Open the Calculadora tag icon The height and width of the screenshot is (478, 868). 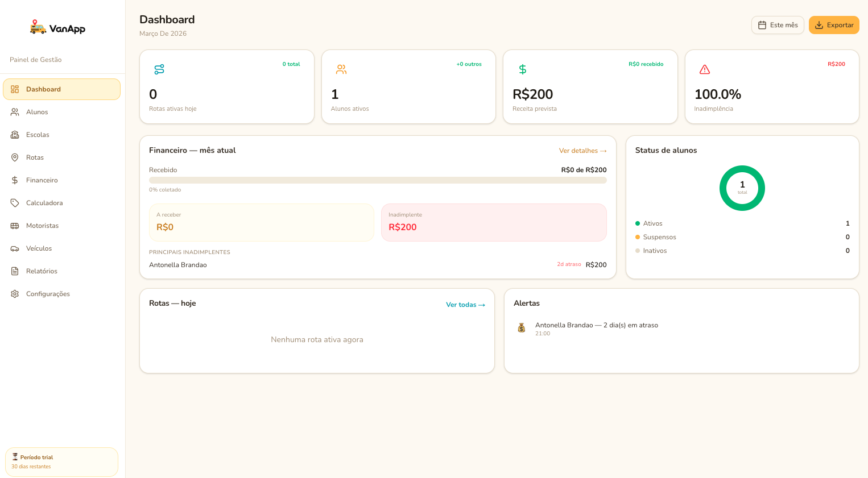point(15,203)
